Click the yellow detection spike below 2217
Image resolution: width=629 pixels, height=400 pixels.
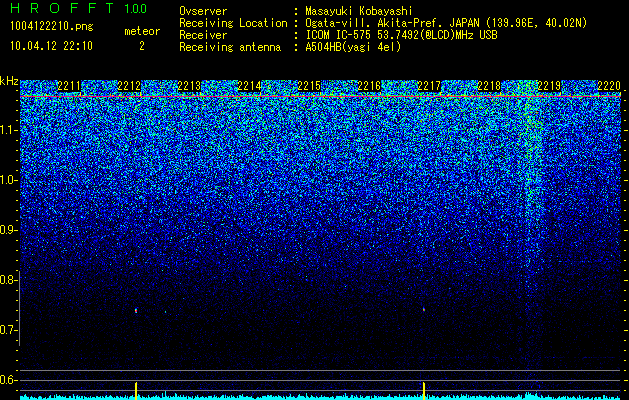click(424, 390)
